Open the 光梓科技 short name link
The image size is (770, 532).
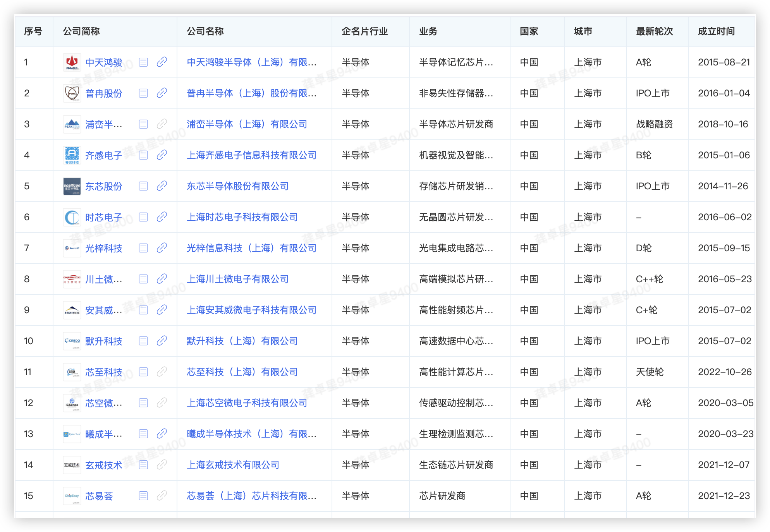click(x=104, y=248)
